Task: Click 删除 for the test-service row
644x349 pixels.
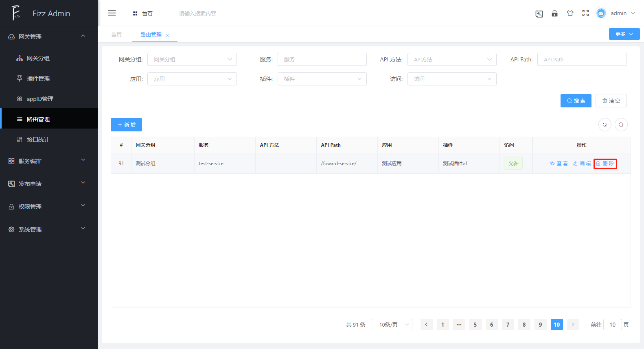Action: [x=605, y=164]
